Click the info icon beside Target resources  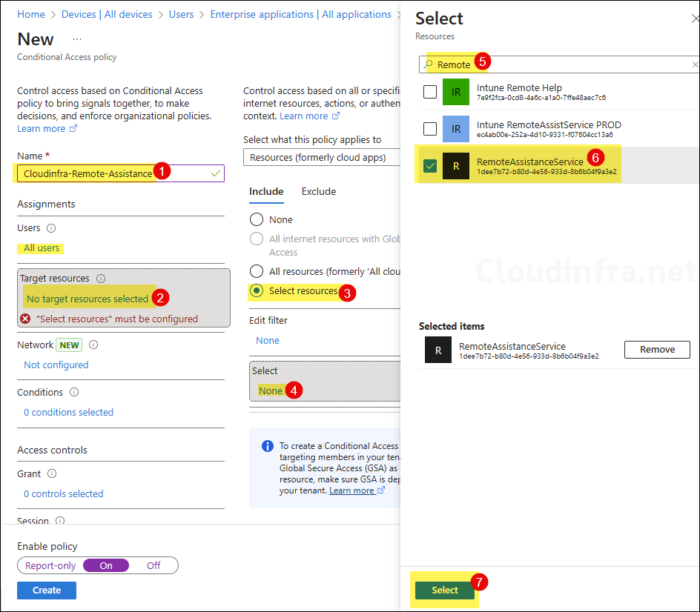coord(101,279)
